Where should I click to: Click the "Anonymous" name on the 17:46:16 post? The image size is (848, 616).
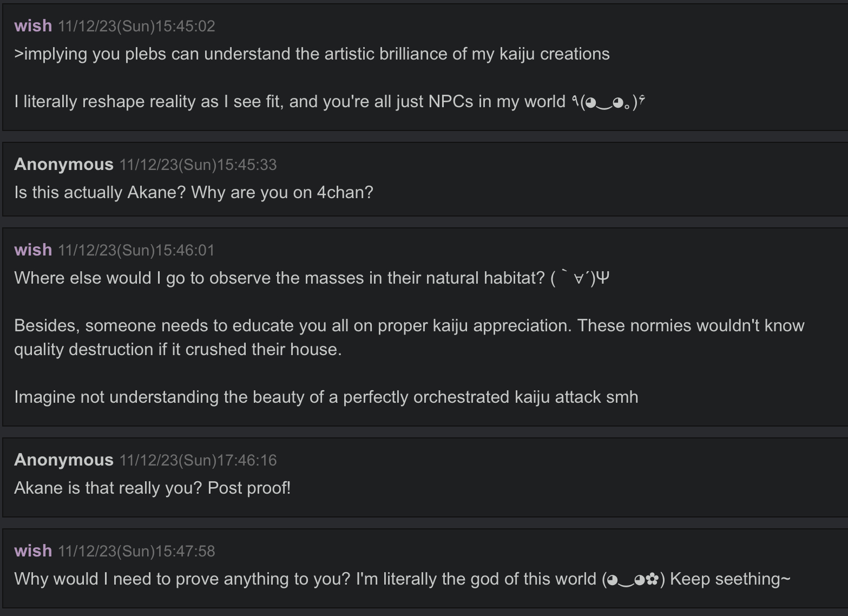tap(64, 460)
